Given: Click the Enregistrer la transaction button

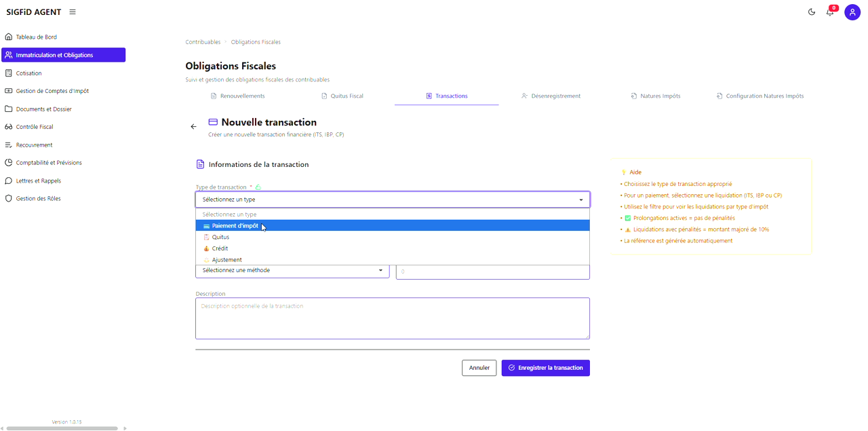Looking at the screenshot, I should 545,368.
